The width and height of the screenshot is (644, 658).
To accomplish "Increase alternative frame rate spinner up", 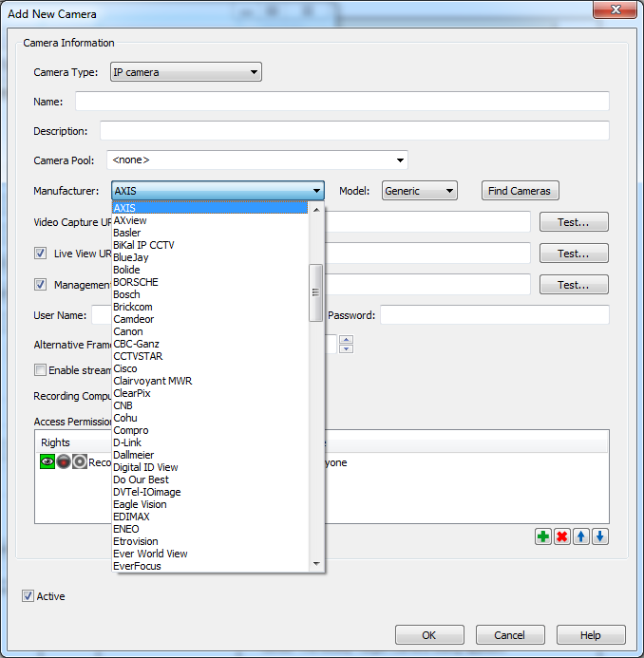I will tap(346, 339).
